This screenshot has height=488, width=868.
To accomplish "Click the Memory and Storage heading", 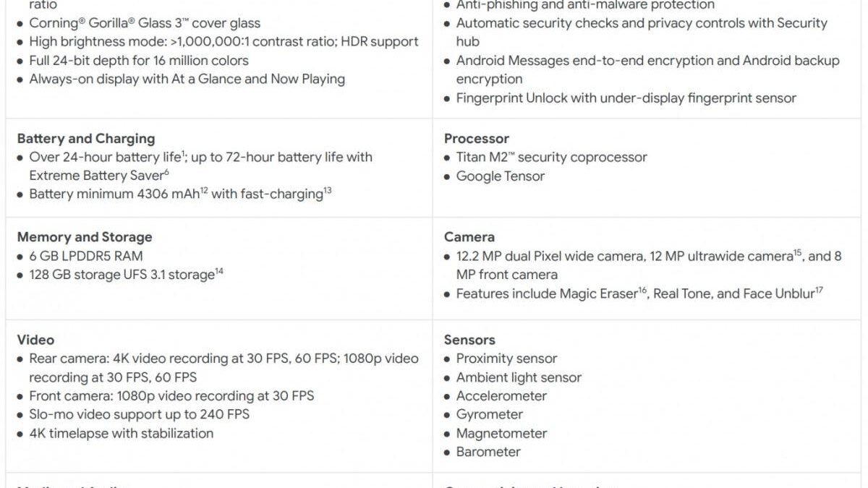I will (x=85, y=237).
